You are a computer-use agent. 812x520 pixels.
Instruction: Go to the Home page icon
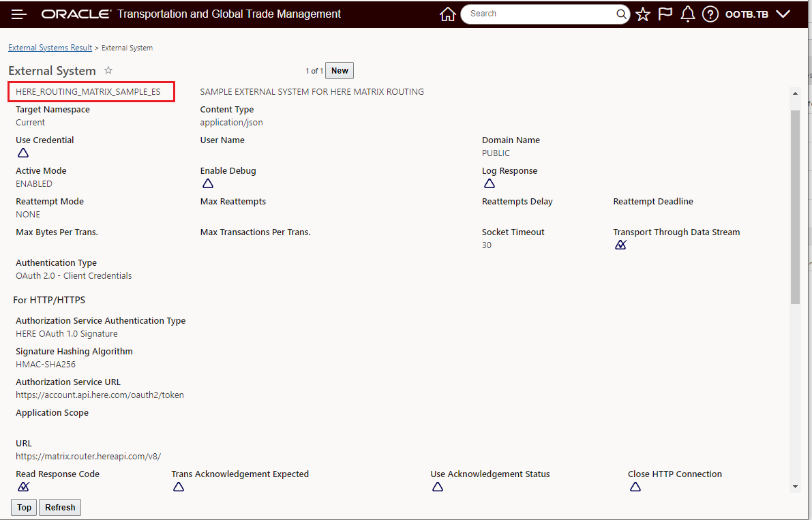[x=447, y=14]
